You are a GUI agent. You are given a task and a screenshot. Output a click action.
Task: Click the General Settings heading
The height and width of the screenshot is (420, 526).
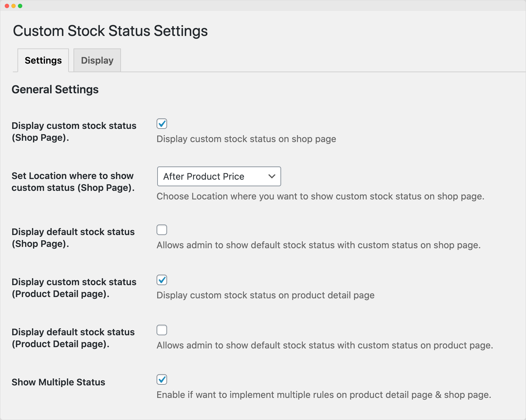coord(55,90)
